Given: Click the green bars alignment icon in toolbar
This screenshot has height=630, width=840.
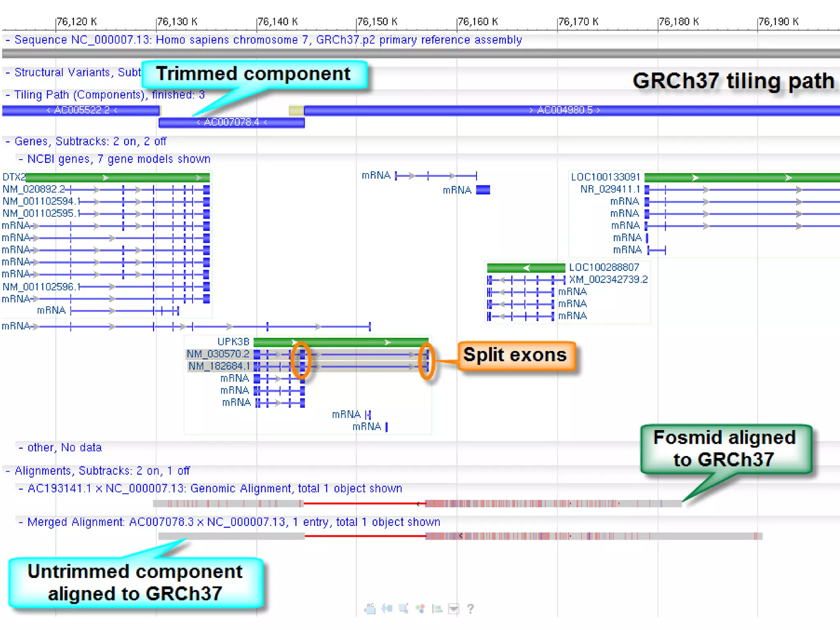Looking at the screenshot, I should 437,609.
